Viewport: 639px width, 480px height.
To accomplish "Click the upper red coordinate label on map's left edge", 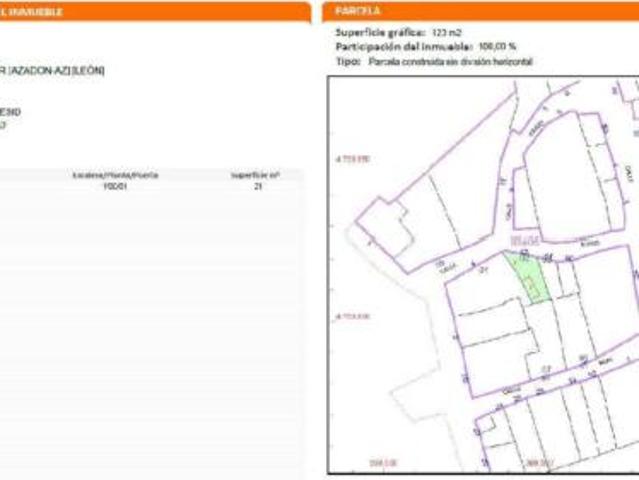I will [353, 159].
